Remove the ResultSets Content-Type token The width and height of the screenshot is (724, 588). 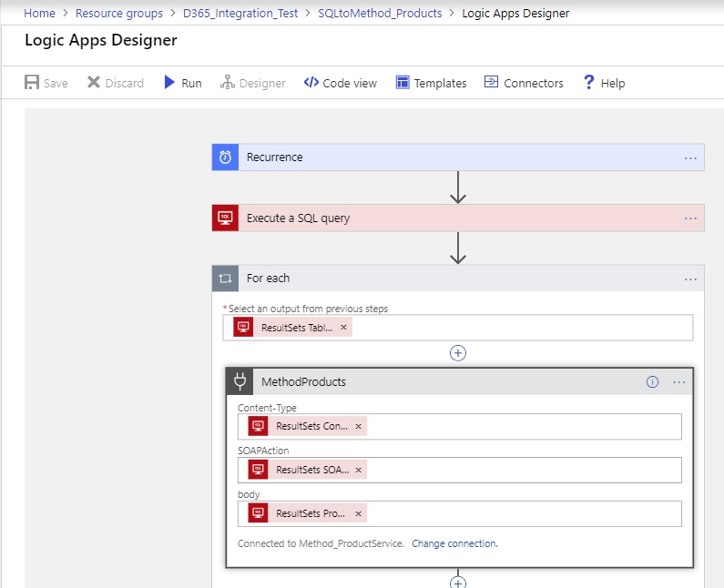[x=358, y=426]
